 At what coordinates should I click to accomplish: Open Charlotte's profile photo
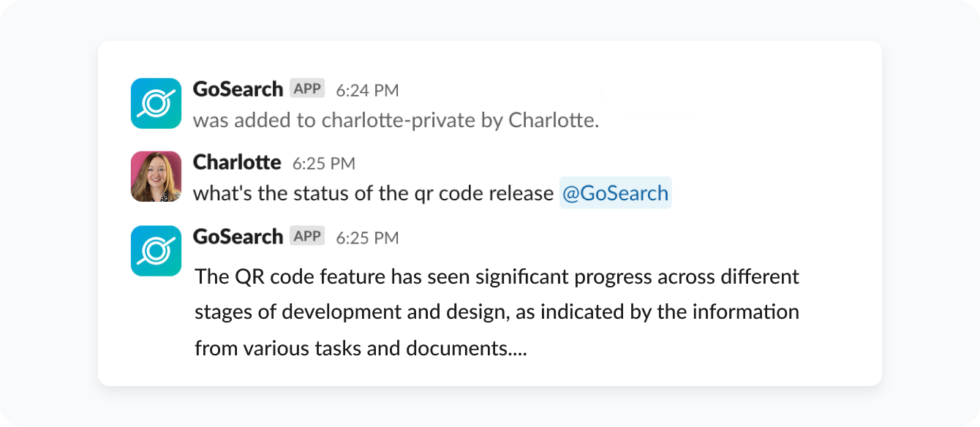click(x=156, y=176)
